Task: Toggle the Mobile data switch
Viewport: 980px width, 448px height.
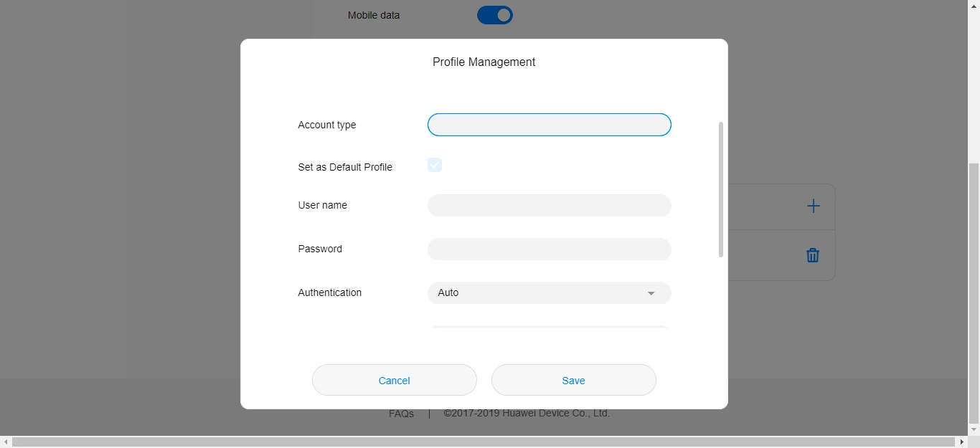Action: coord(495,15)
